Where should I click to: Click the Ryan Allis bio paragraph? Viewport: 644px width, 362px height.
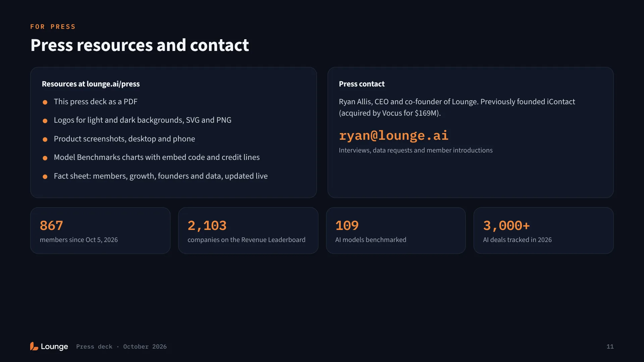[457, 107]
